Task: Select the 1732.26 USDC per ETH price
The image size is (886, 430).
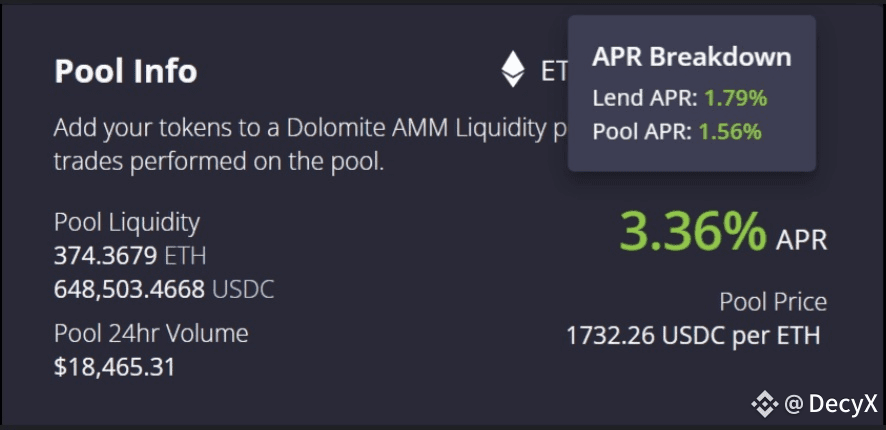Action: (693, 336)
